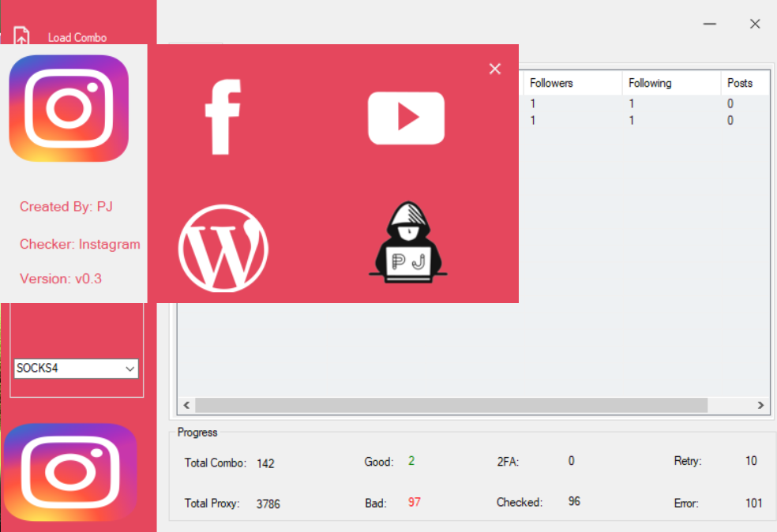Click the Total Combo value 142
The image size is (777, 532).
click(265, 463)
